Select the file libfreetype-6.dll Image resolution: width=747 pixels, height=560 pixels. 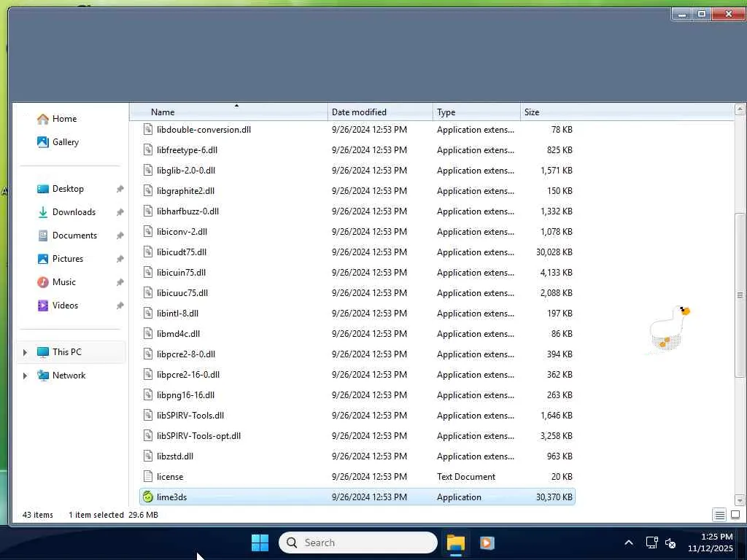pos(187,150)
